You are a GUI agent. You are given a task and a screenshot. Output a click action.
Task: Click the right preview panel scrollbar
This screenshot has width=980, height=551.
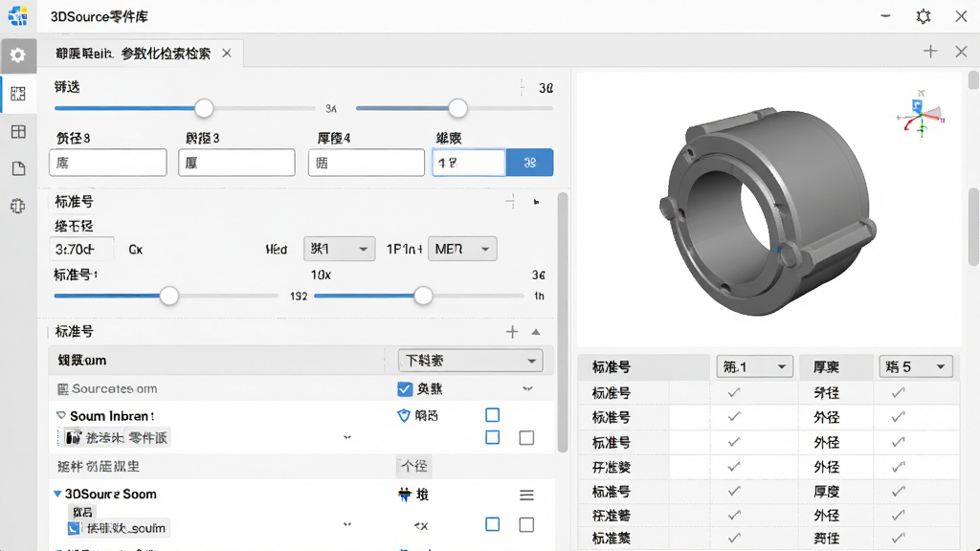(x=973, y=227)
